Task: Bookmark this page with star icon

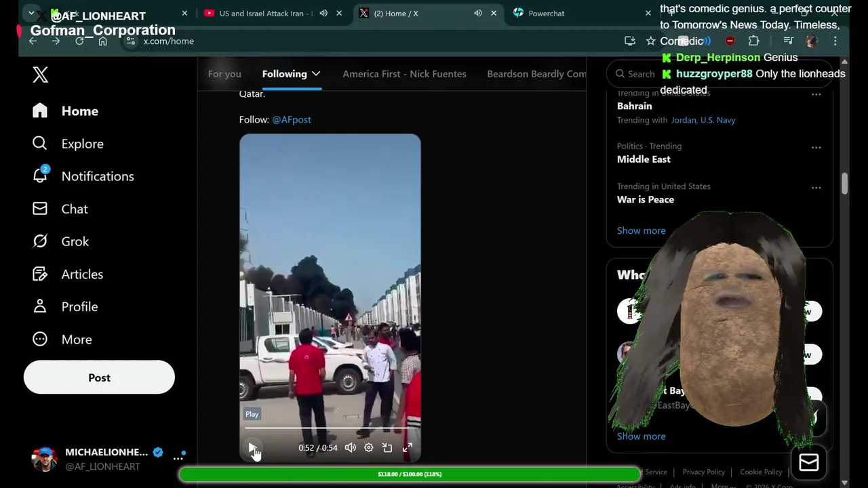Action: point(650,41)
